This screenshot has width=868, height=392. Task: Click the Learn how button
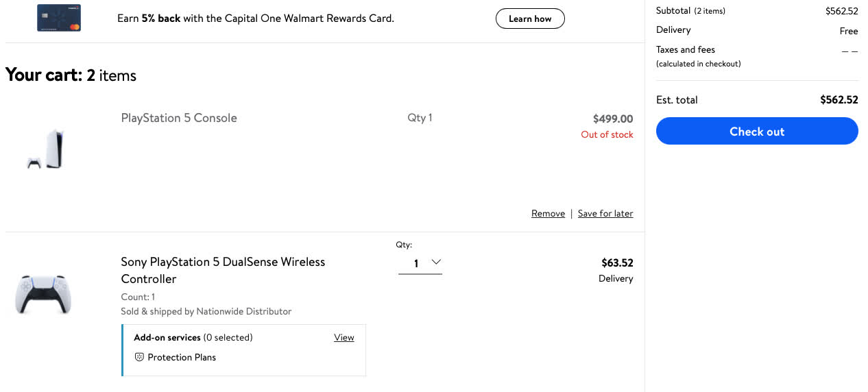pyautogui.click(x=530, y=19)
